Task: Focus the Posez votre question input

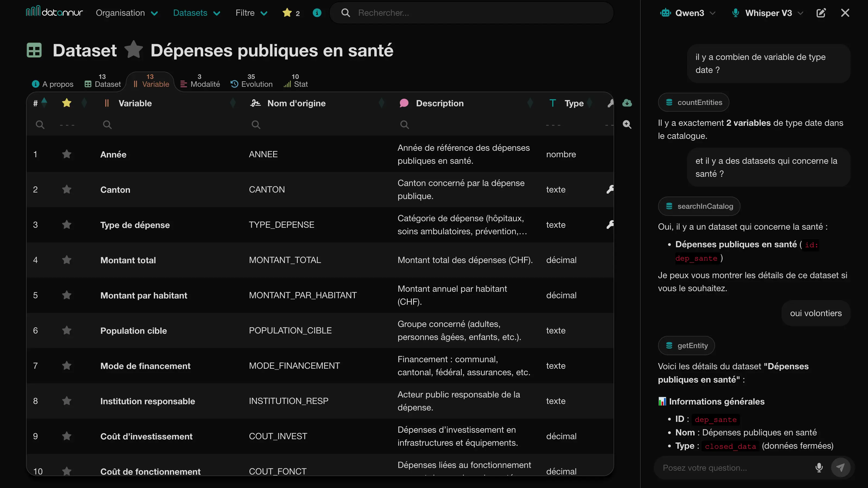Action: (735, 467)
